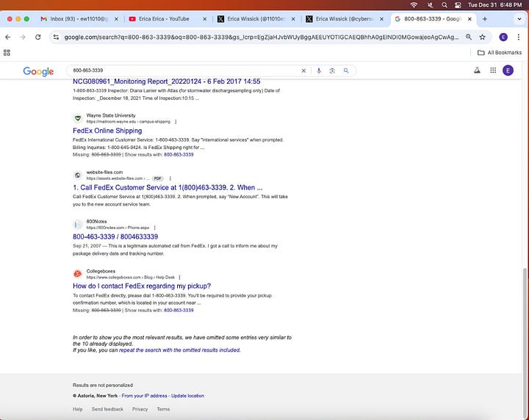The width and height of the screenshot is (529, 420).
Task: Go back to the previous page
Action: (8, 37)
